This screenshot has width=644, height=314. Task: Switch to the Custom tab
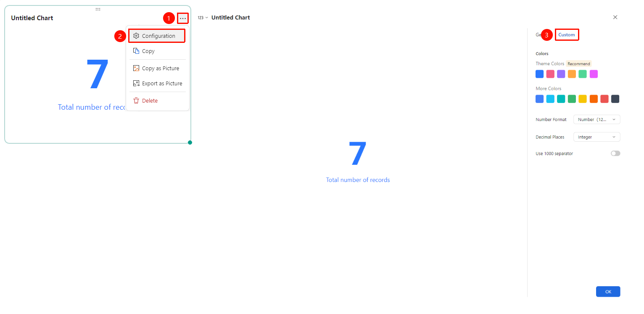click(x=567, y=34)
